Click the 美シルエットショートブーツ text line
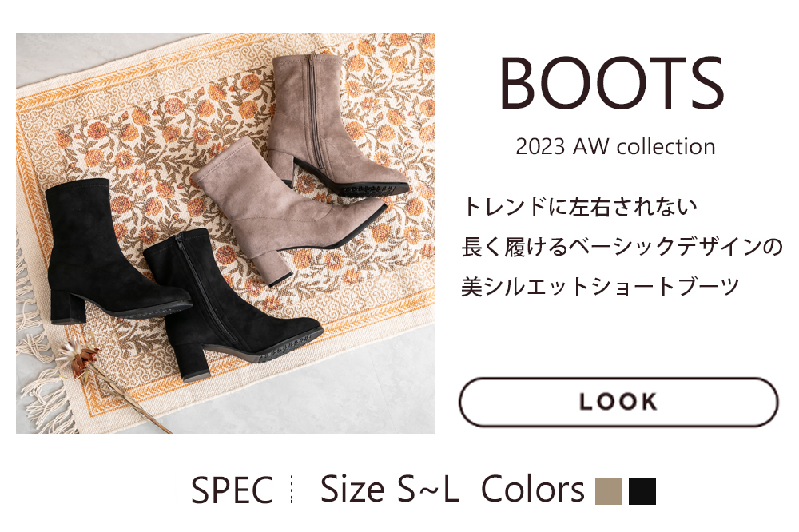This screenshot has height=532, width=799. click(x=600, y=286)
